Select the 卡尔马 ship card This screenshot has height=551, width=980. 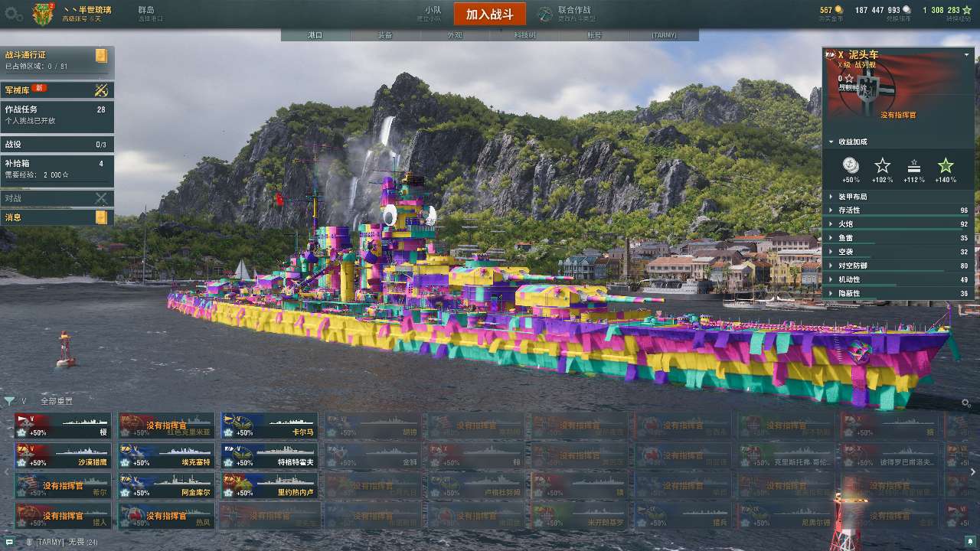click(x=269, y=425)
